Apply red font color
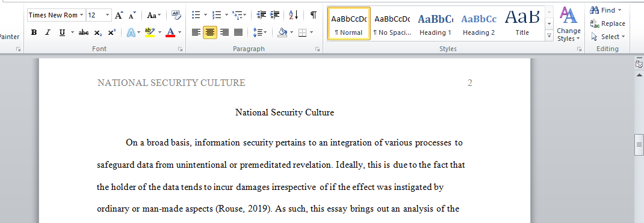 click(170, 32)
